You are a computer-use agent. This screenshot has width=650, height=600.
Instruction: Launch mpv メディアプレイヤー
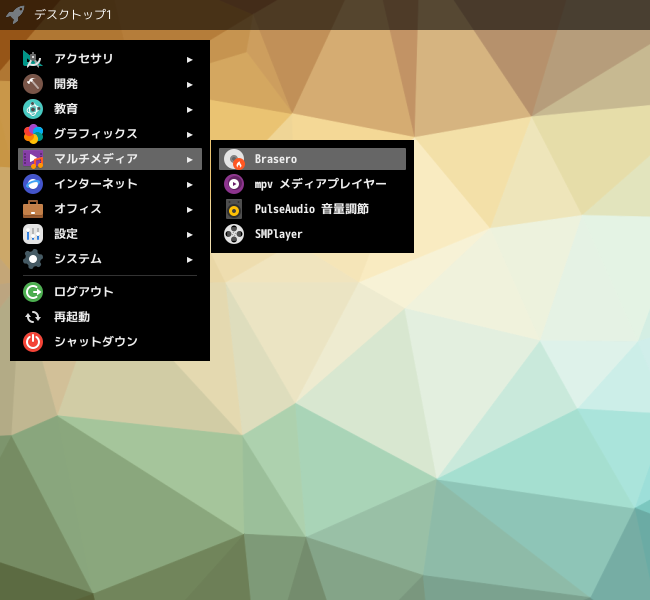tap(312, 184)
